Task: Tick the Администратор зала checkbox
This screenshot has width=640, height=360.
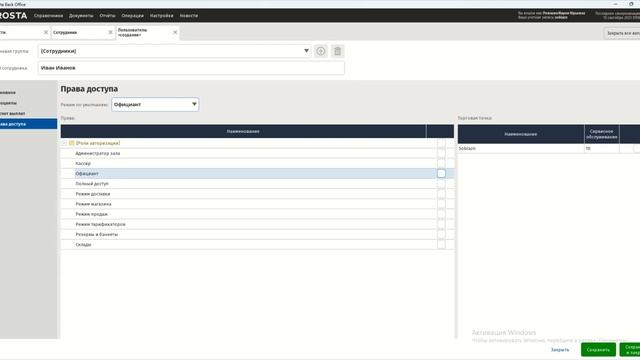Action: 441,153
